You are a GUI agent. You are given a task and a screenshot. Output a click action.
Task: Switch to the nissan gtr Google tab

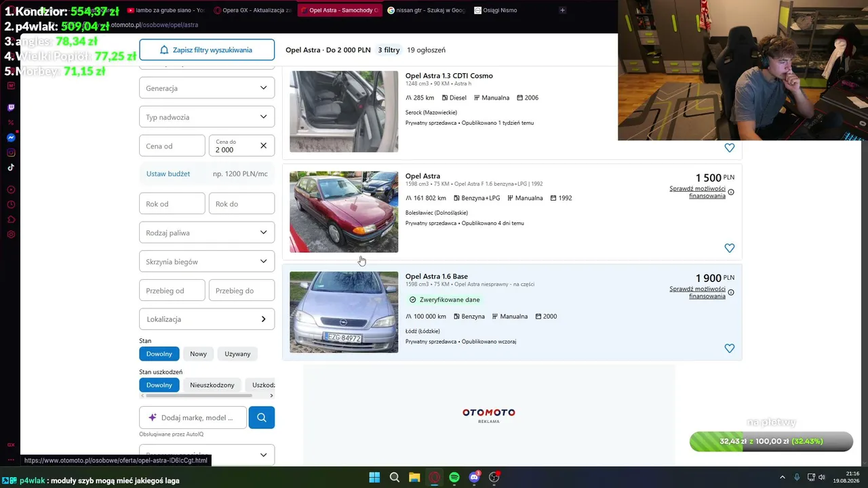[x=426, y=10]
